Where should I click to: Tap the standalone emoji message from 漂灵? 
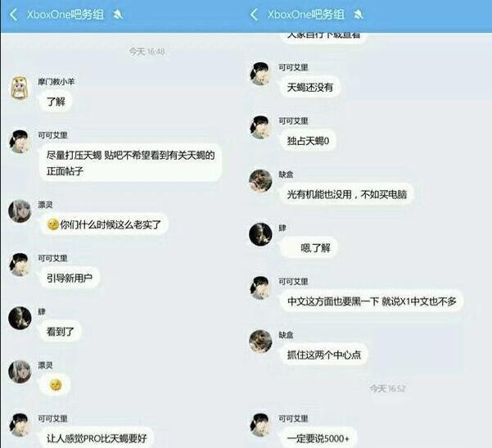point(55,385)
